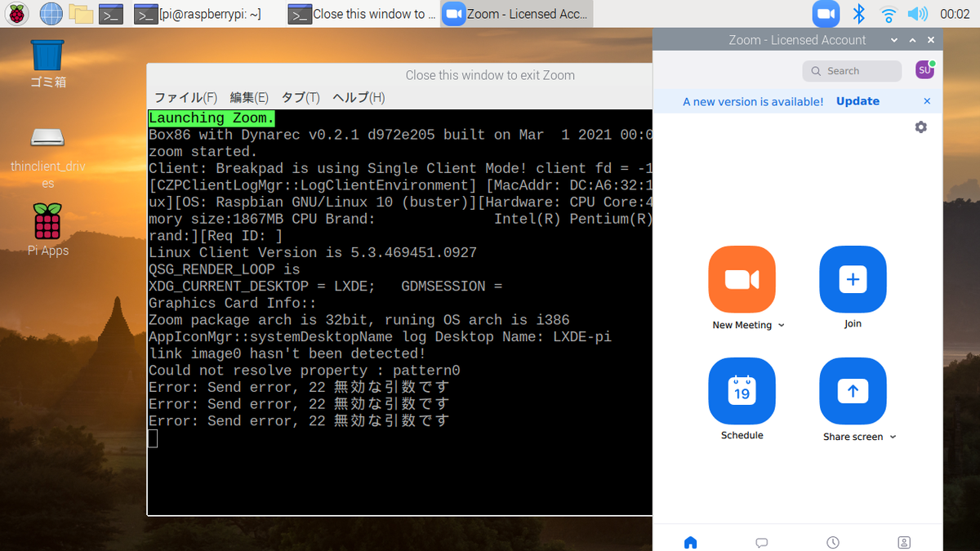Screen dimensions: 980x551
Task: Open the volume speaker tray control
Action: coord(918,14)
